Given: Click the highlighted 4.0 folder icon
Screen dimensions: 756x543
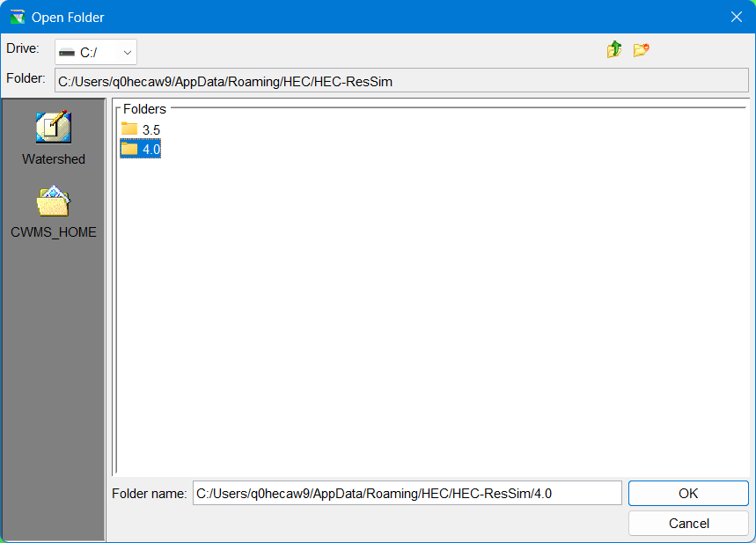Looking at the screenshot, I should [x=129, y=149].
